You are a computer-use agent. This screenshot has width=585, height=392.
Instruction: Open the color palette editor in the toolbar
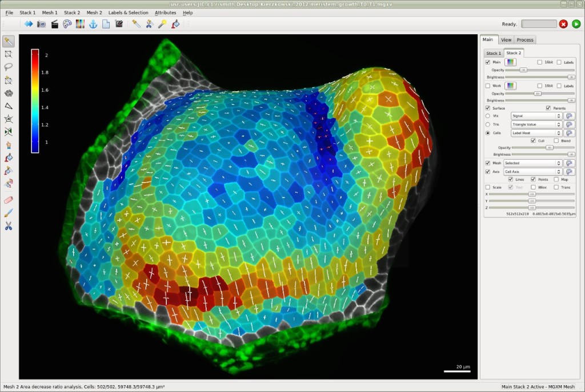tap(67, 24)
